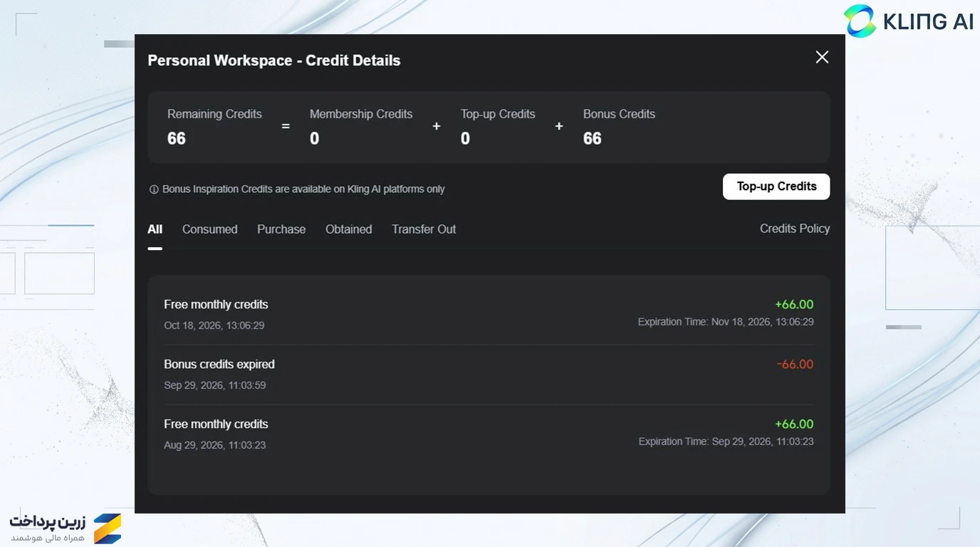Viewport: 980px width, 547px height.
Task: Click the -66.00 red amount
Action: [795, 365]
